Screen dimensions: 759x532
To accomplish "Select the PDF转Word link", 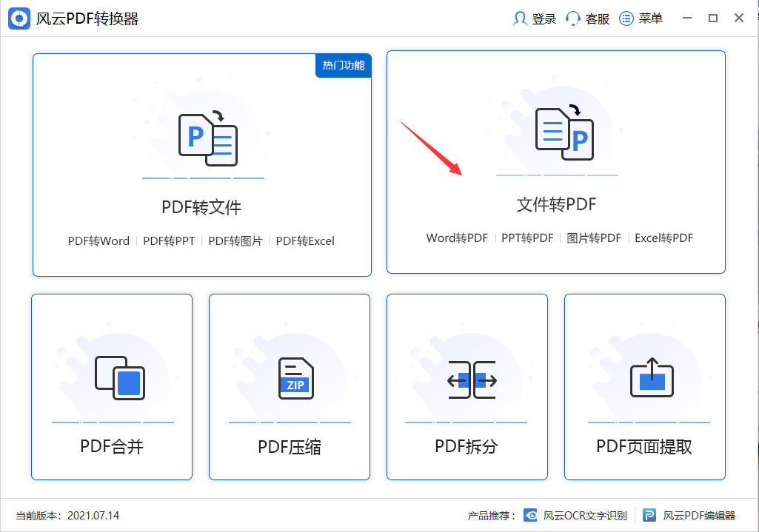I will coord(98,241).
